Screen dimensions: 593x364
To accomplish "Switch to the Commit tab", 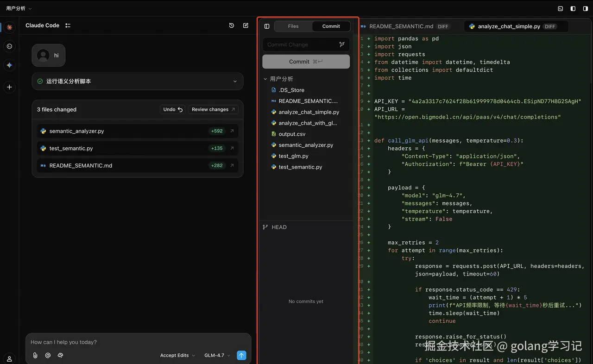I will (331, 26).
